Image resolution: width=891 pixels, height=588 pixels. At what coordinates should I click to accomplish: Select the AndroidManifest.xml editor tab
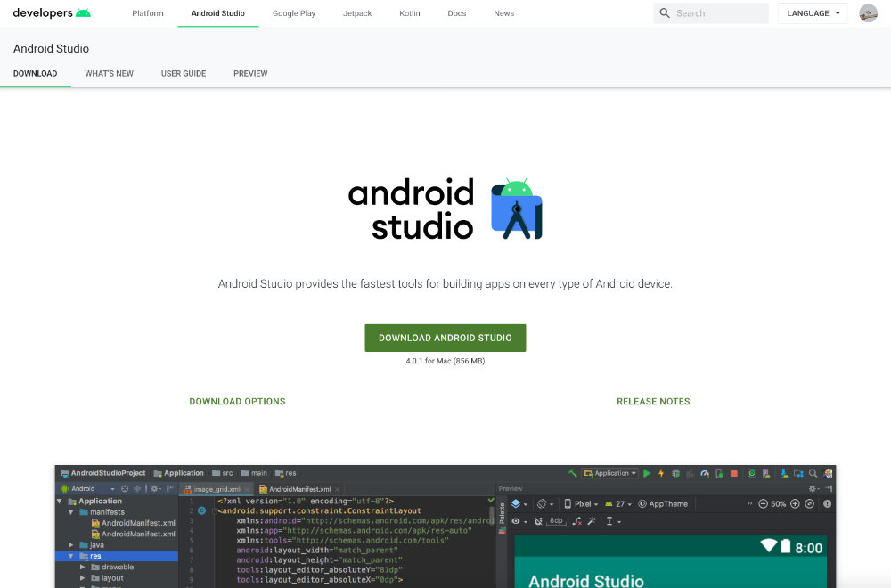[x=299, y=488]
